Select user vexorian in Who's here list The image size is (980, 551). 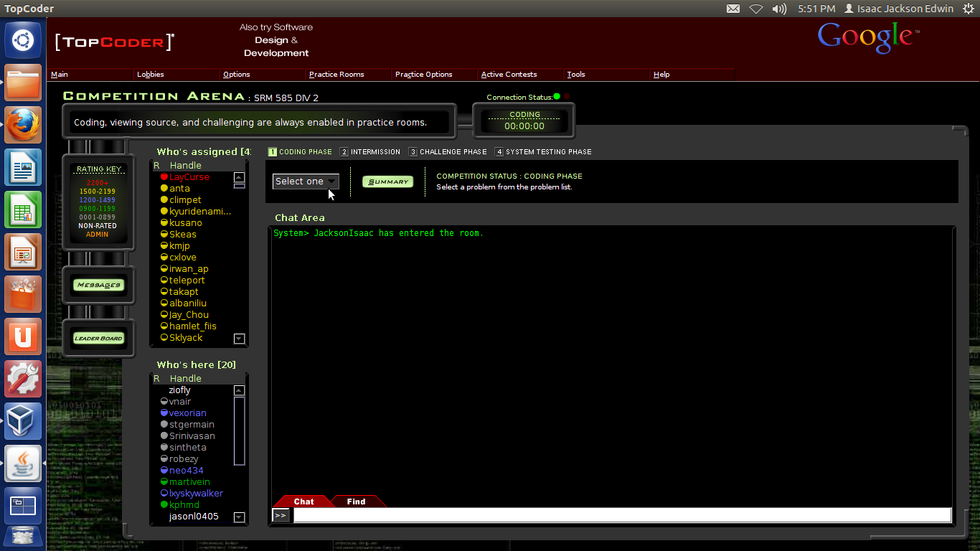188,413
